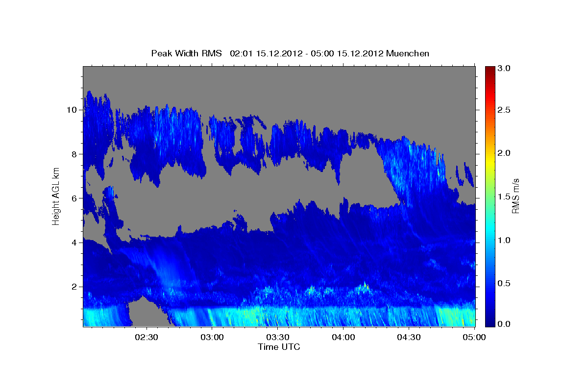Click the 04:00 time tick label
This screenshot has height=392, width=588.
(x=343, y=338)
